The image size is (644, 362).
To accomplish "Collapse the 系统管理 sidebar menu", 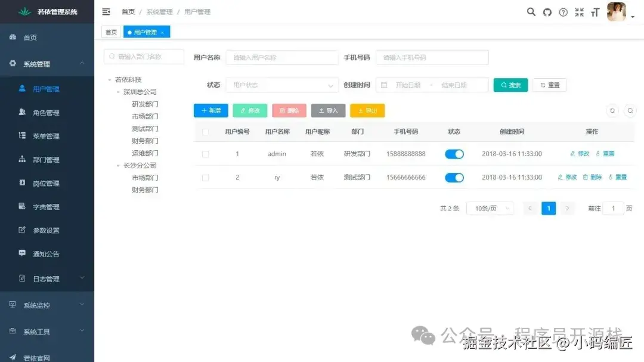I will point(82,63).
